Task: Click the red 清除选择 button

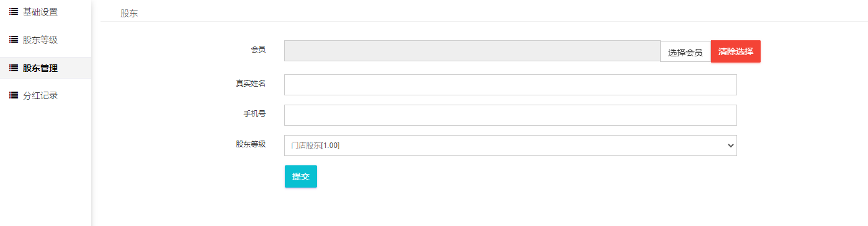Action: pos(736,51)
